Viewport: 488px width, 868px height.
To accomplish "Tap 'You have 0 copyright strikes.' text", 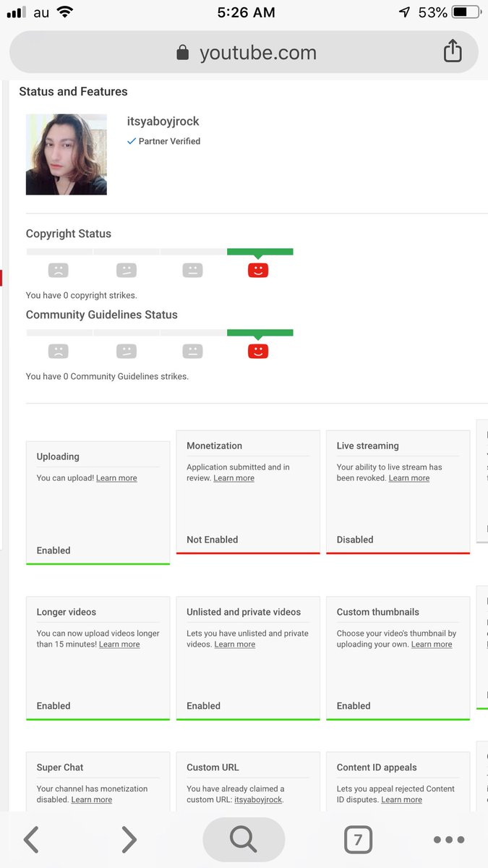I will point(81,295).
